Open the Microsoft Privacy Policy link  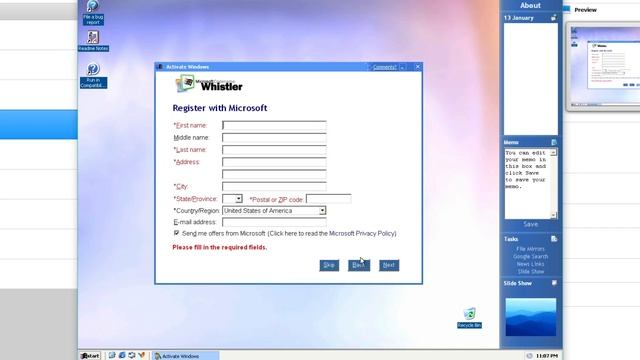coord(362,233)
